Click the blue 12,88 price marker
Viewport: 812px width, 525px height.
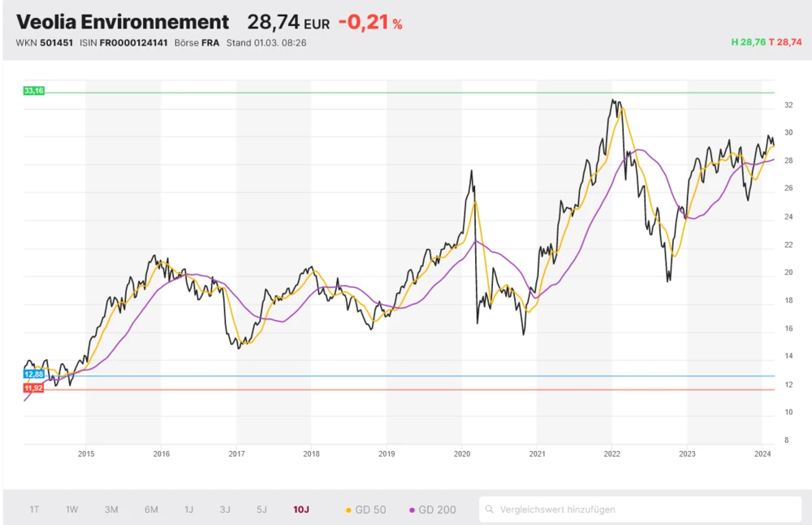[x=34, y=374]
